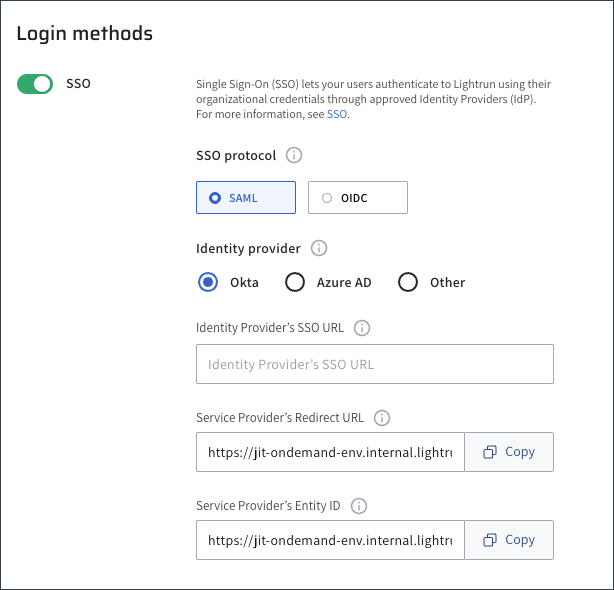614x590 pixels.
Task: Open info tooltip for Identity Provider's SSO URL
Action: click(x=362, y=327)
